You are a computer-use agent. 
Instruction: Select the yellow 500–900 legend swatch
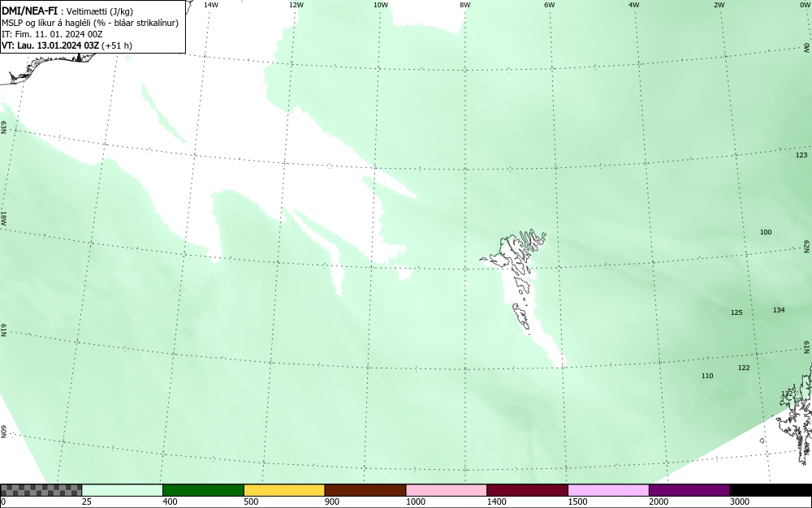pyautogui.click(x=284, y=490)
